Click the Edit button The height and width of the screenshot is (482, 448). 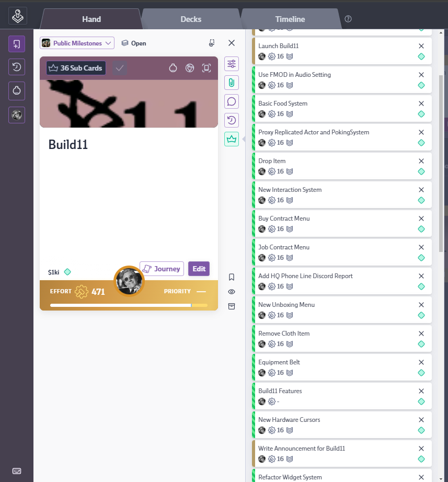tap(199, 269)
